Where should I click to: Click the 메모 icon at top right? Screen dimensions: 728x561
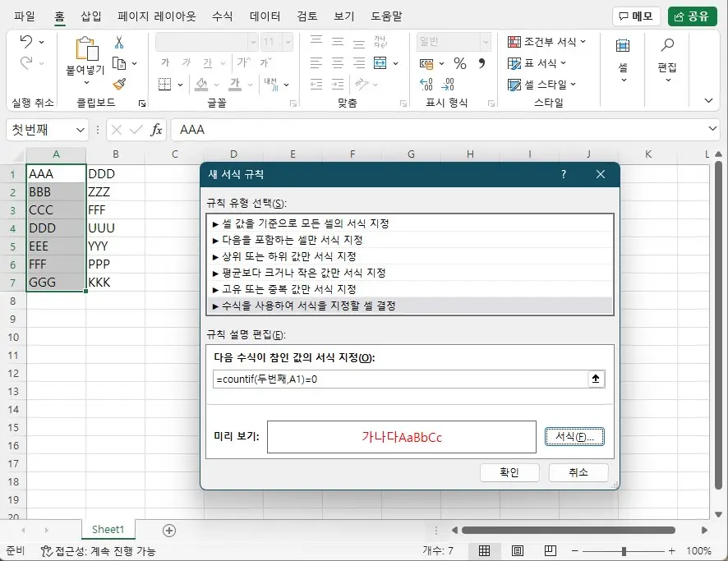tap(625, 16)
